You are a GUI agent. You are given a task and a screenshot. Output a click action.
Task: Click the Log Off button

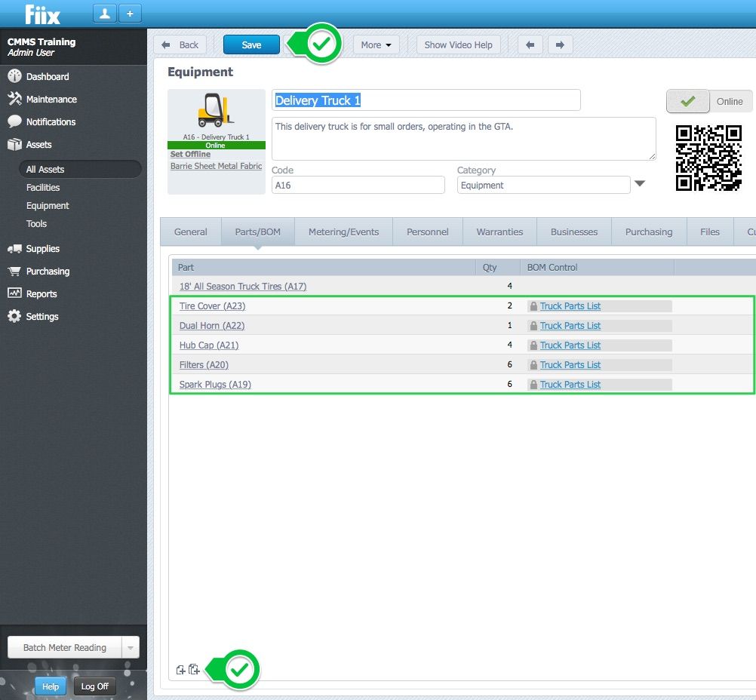click(x=94, y=686)
